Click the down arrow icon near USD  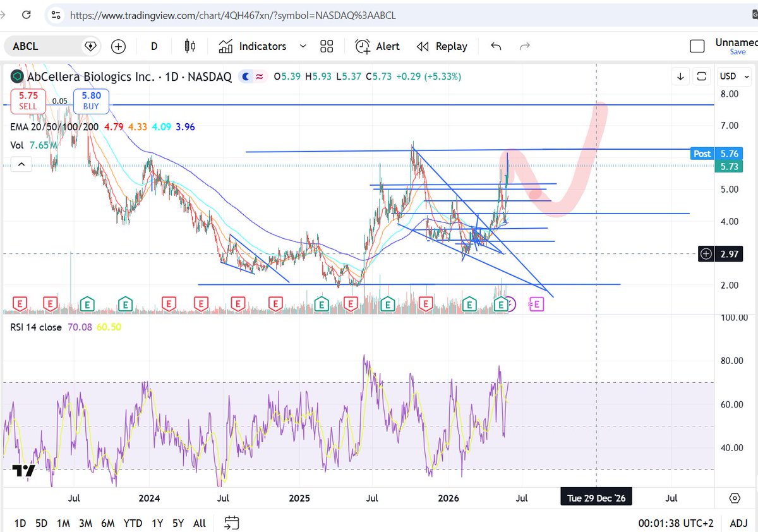680,76
